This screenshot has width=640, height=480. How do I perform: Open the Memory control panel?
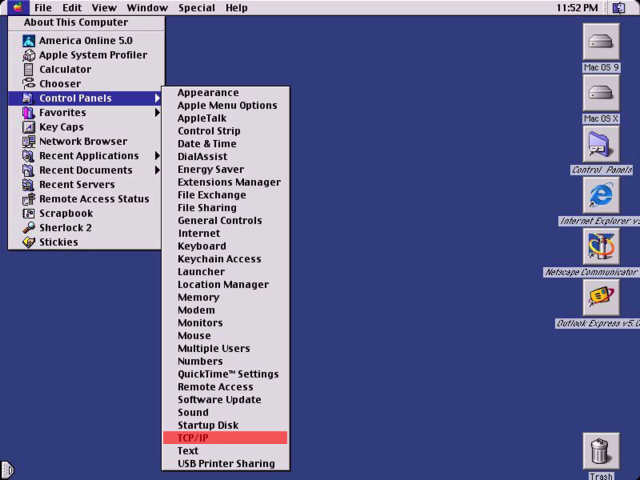[x=225, y=297]
